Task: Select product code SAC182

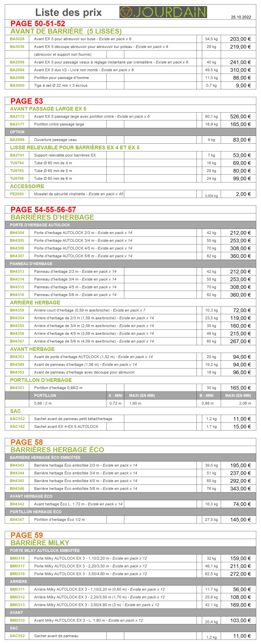Action: [x=17, y=427]
